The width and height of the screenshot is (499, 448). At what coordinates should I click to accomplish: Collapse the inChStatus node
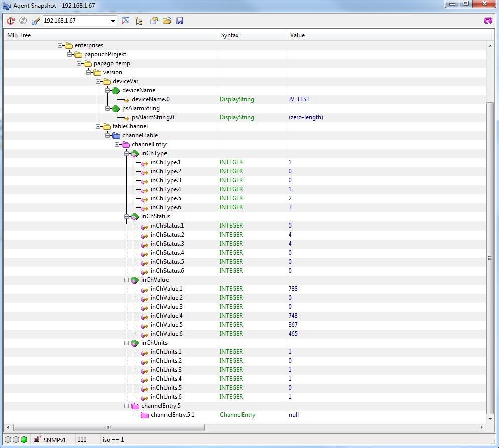[x=127, y=216]
